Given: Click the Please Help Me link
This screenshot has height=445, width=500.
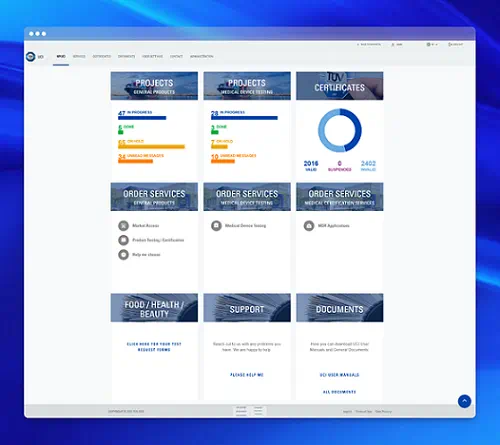Looking at the screenshot, I should point(247,375).
